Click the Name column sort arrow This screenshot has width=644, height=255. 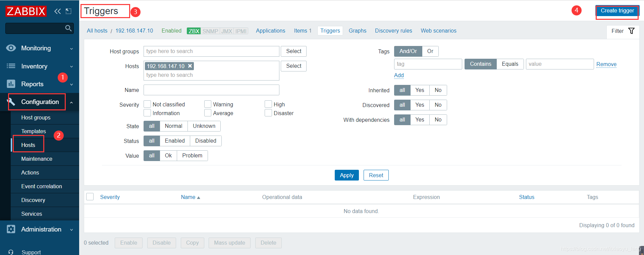coord(199,198)
